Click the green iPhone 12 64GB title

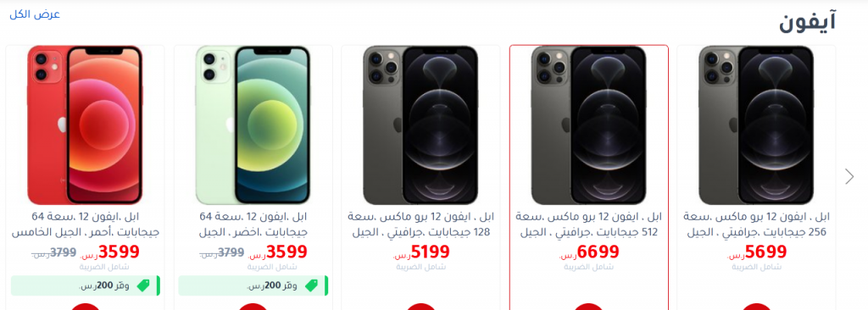point(253,224)
